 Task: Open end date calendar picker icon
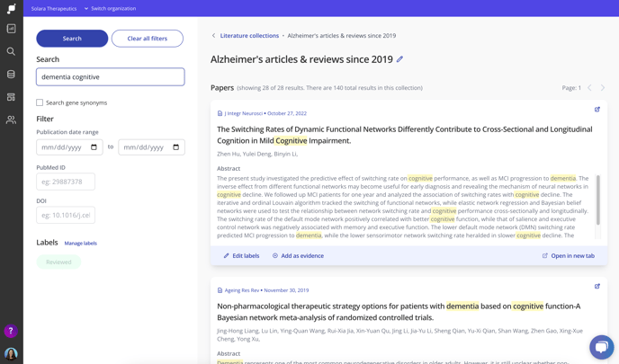tap(176, 147)
